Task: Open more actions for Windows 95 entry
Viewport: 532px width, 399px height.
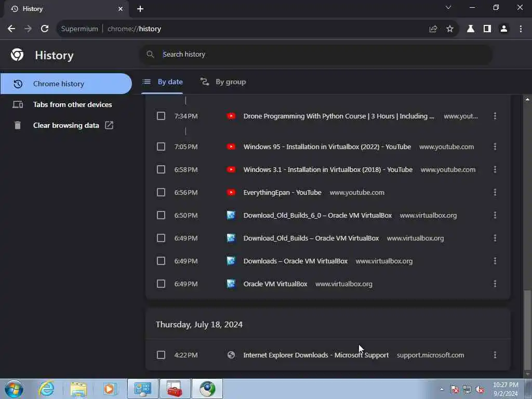Action: [495, 147]
